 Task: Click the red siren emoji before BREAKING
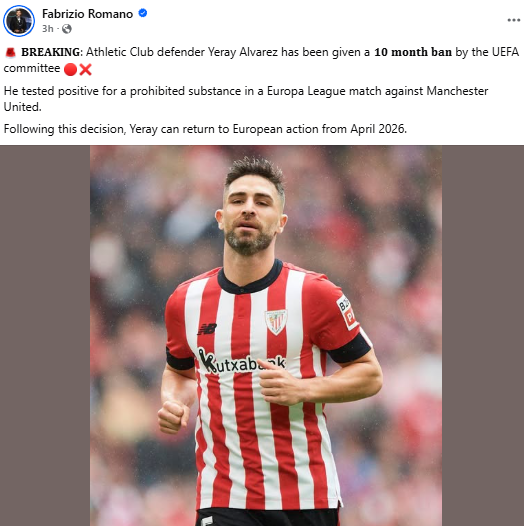tap(10, 52)
